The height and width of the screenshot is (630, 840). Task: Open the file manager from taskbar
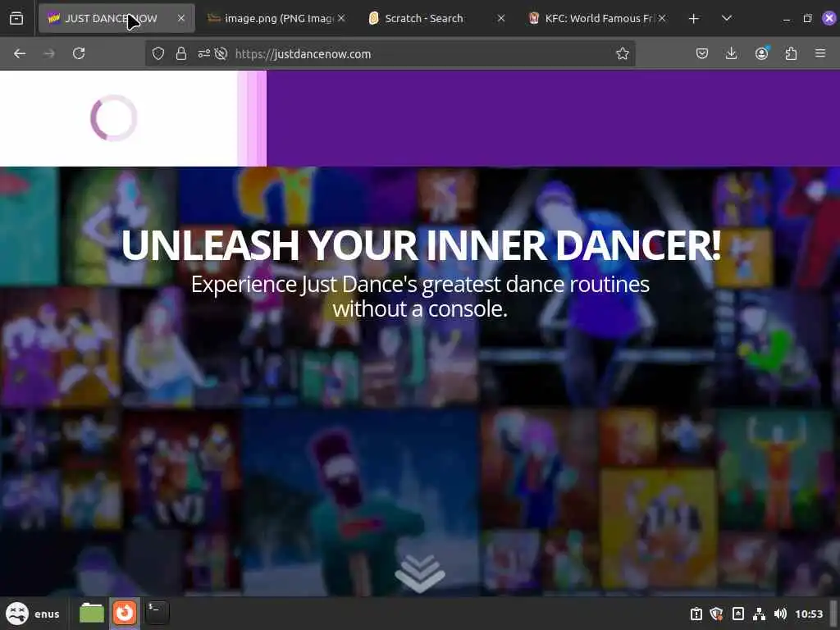click(92, 613)
